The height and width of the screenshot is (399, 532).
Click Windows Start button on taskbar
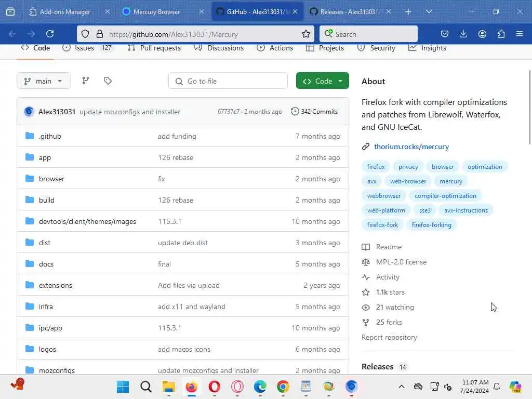point(123,387)
